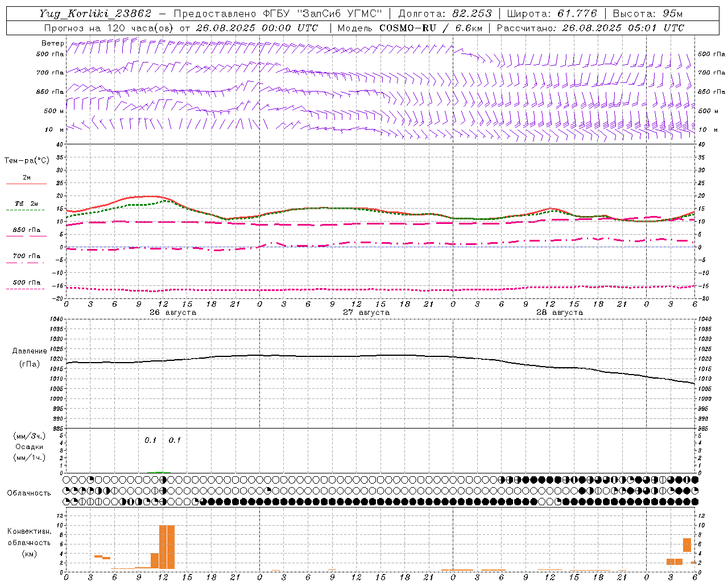Click the small green precipitation bar

pos(159,472)
